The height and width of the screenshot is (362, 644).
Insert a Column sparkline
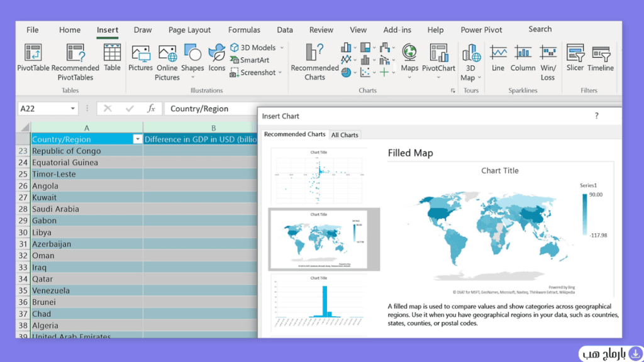[523, 58]
